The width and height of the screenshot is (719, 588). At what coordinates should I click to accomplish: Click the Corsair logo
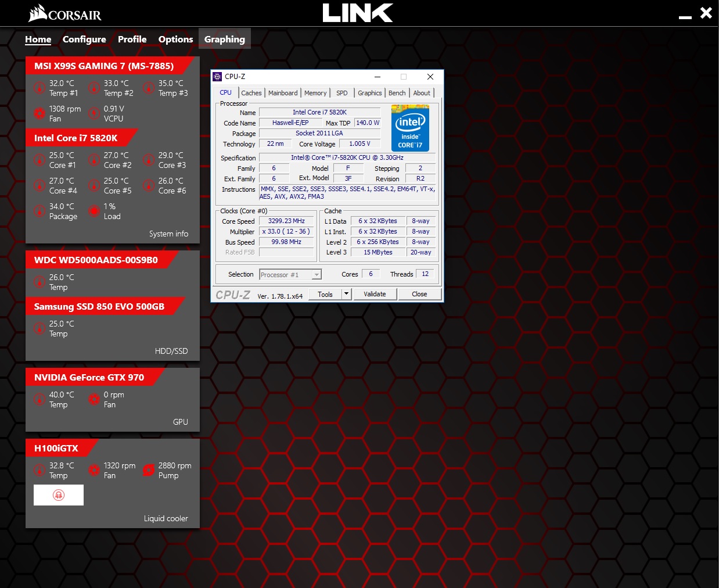pos(64,13)
